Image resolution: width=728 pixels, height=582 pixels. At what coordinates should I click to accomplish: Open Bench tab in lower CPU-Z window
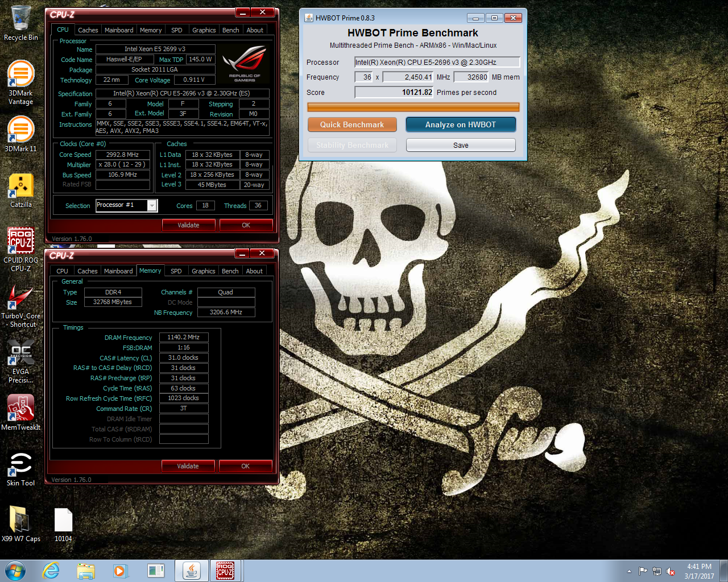pyautogui.click(x=230, y=271)
